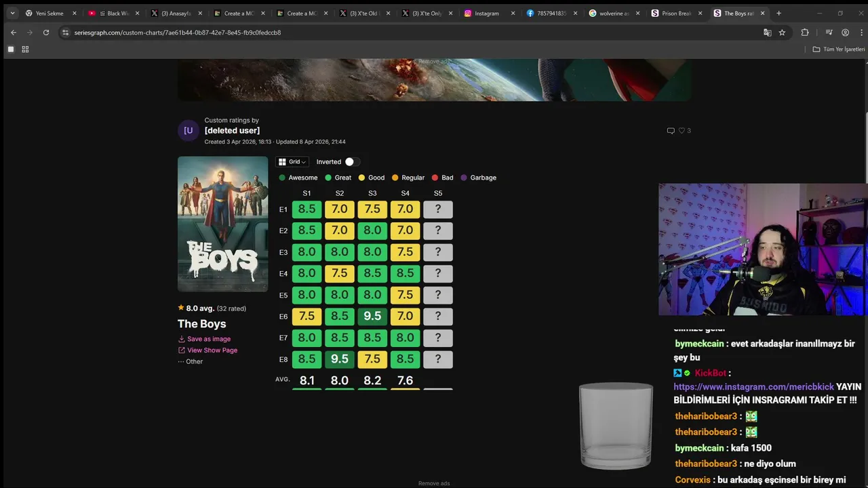Image resolution: width=868 pixels, height=488 pixels.
Task: Open the instagram.com/mericbkick chat link
Action: point(753,387)
